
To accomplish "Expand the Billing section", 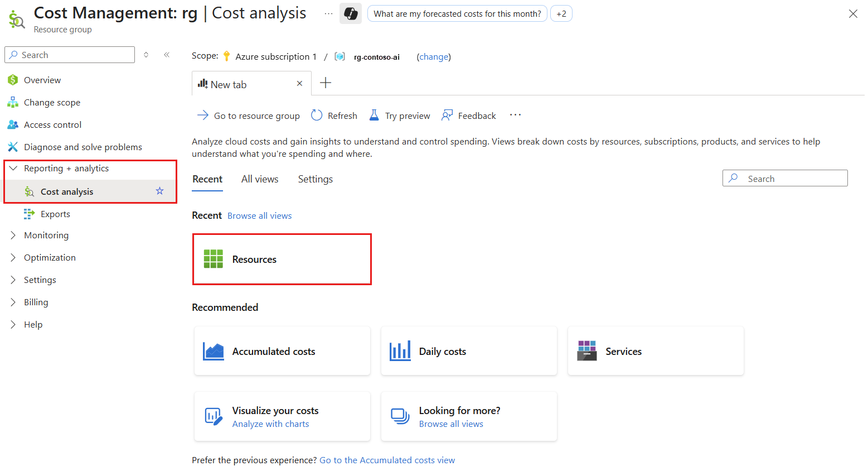I will coord(13,302).
